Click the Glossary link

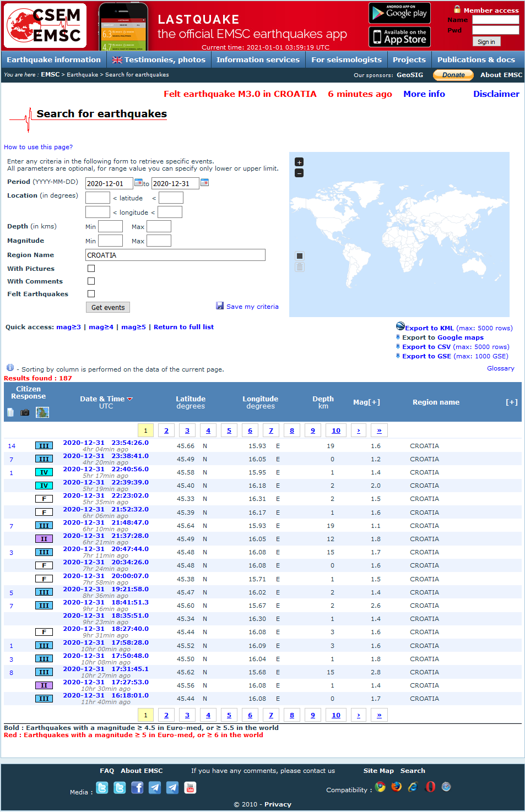[501, 368]
